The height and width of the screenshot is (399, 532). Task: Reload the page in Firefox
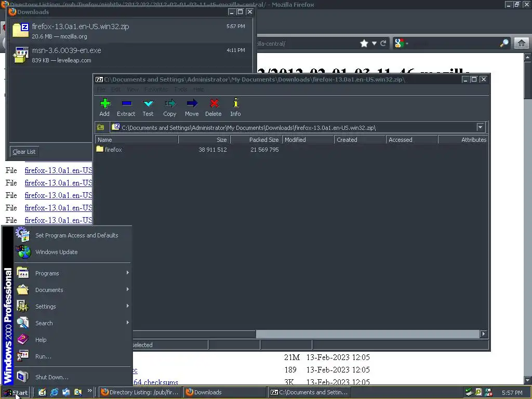point(383,44)
